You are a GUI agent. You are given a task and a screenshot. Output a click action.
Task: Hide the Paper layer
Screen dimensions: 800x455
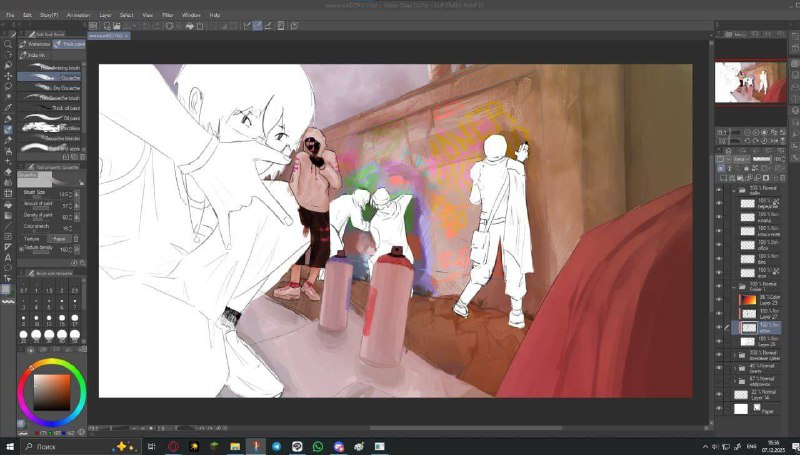click(719, 409)
